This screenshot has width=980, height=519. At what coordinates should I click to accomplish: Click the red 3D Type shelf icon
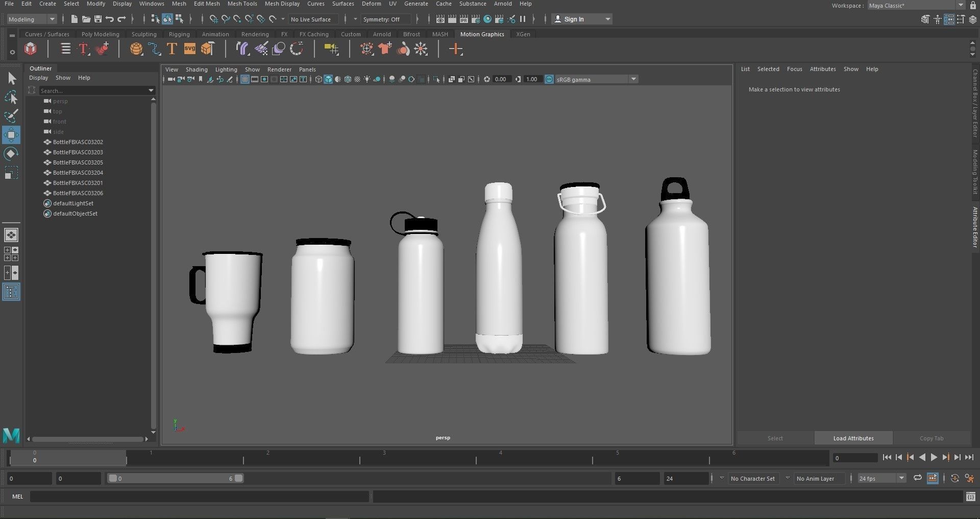tap(83, 49)
